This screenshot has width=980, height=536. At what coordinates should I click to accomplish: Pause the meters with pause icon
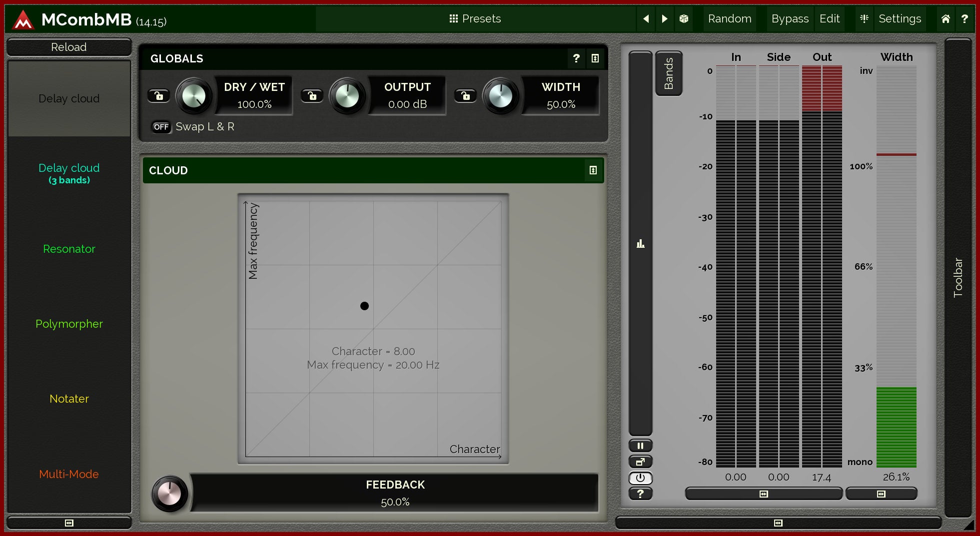click(640, 446)
